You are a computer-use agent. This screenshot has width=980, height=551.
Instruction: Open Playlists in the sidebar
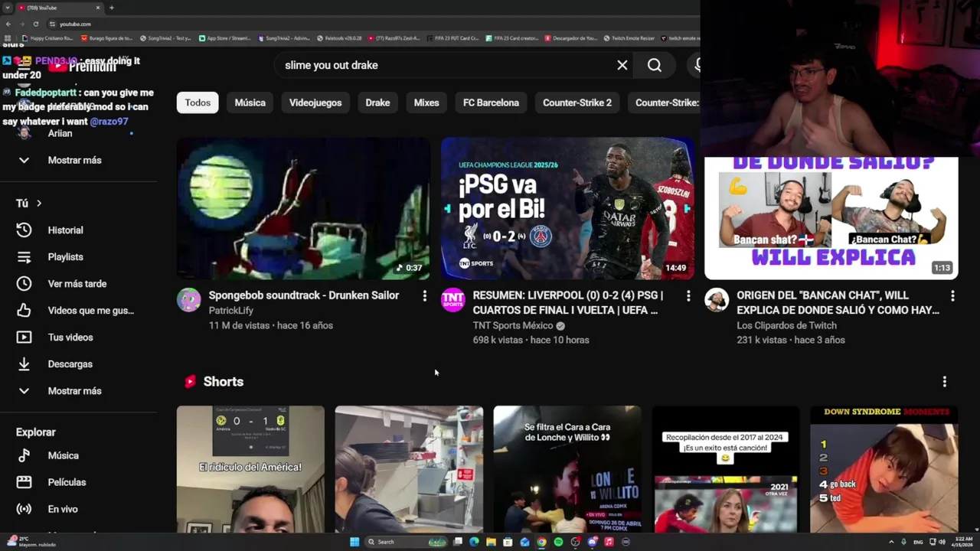(x=65, y=256)
